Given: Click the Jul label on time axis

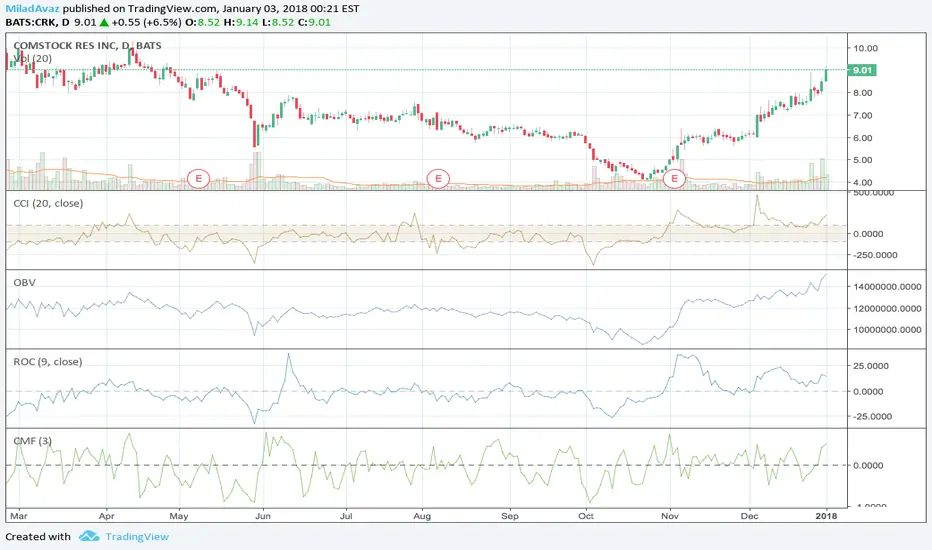Looking at the screenshot, I should coord(346,516).
